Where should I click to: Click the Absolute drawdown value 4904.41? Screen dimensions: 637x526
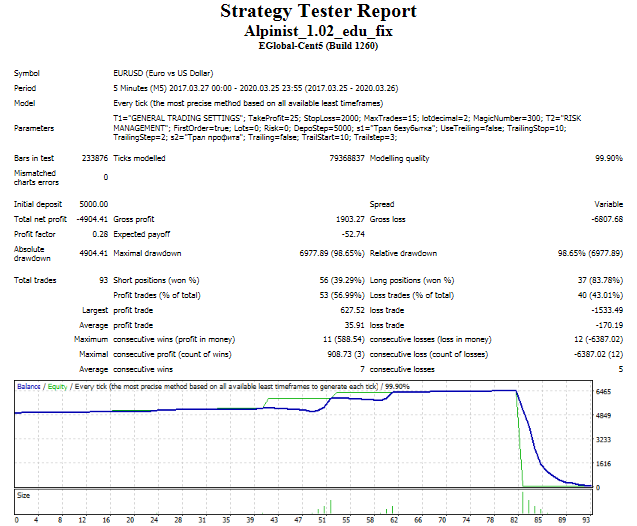point(94,253)
